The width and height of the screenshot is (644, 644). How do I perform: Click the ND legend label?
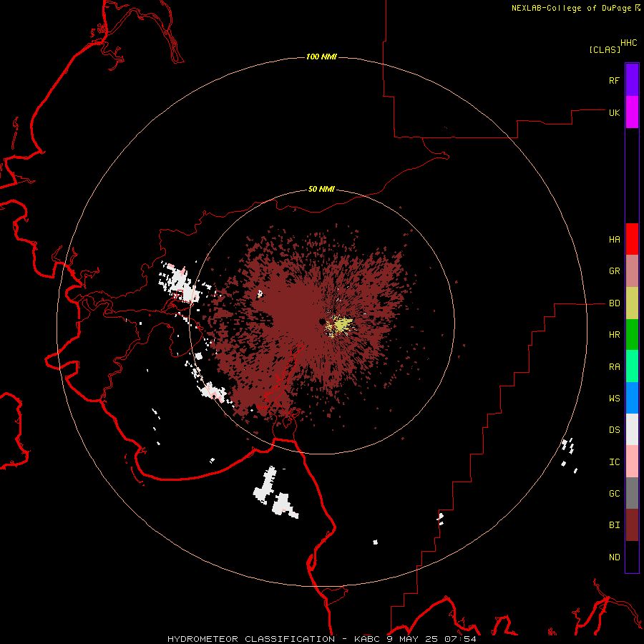614,557
